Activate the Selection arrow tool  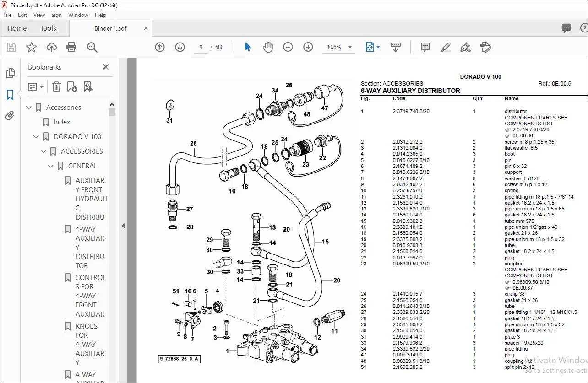click(x=248, y=47)
